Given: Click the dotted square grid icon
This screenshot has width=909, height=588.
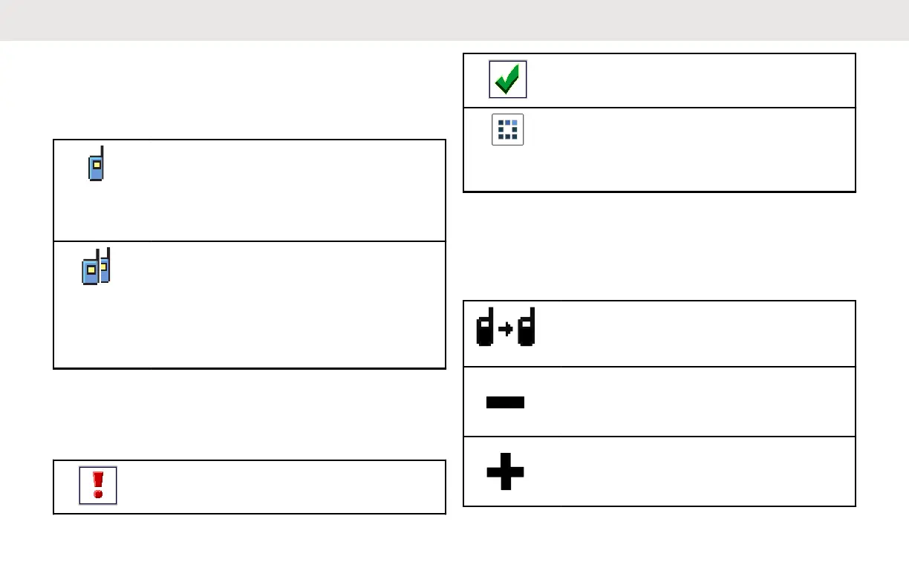Looking at the screenshot, I should [508, 129].
